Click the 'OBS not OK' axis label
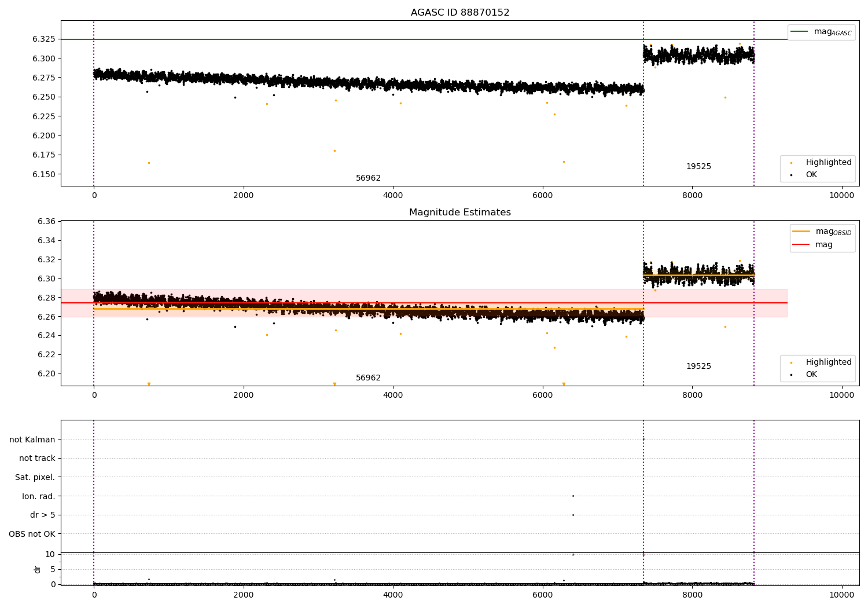This screenshot has height=608, width=868. coord(32,534)
